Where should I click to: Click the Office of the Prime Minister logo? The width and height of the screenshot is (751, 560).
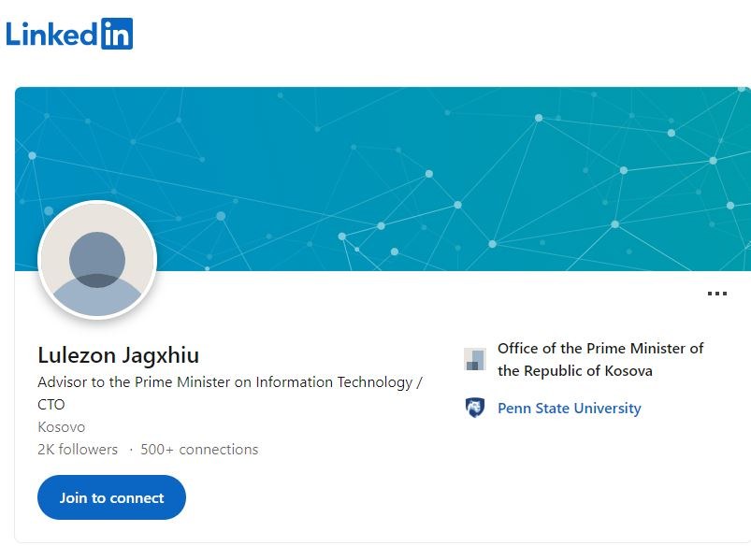coord(475,359)
